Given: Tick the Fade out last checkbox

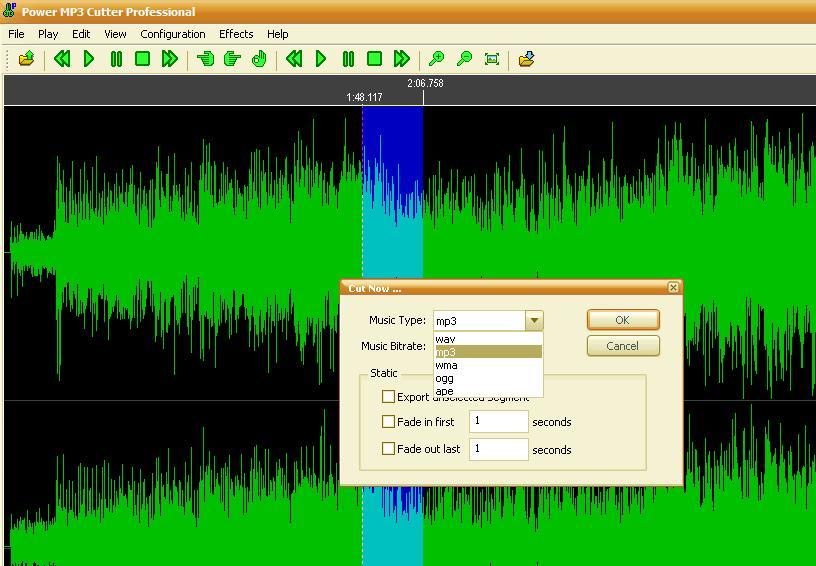Looking at the screenshot, I should point(389,449).
